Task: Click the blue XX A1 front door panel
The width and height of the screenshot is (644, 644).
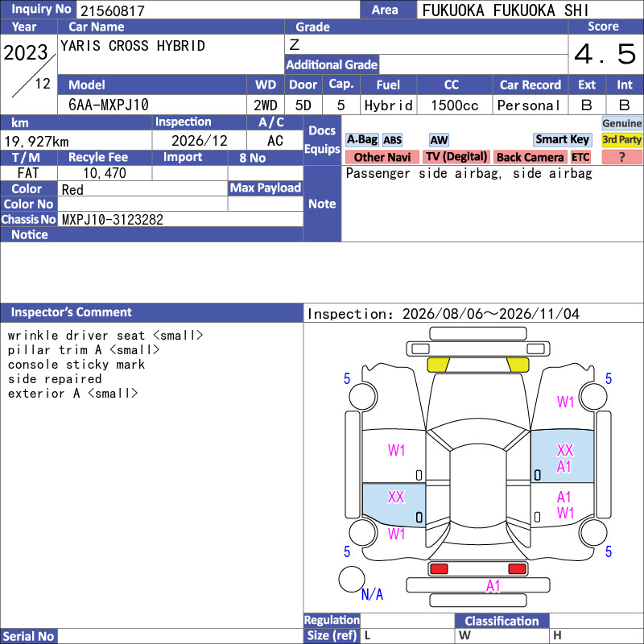Action: (x=562, y=456)
